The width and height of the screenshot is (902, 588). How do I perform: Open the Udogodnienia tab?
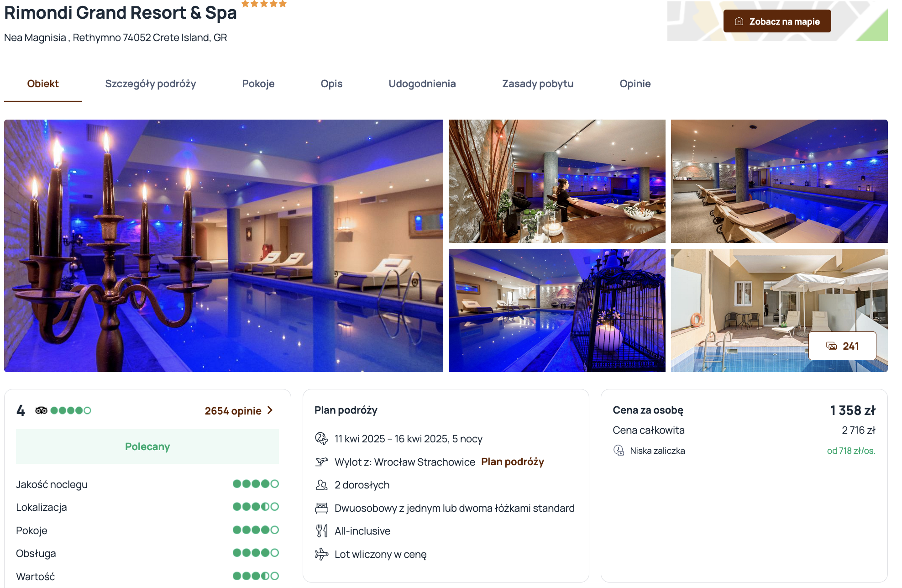pos(422,84)
